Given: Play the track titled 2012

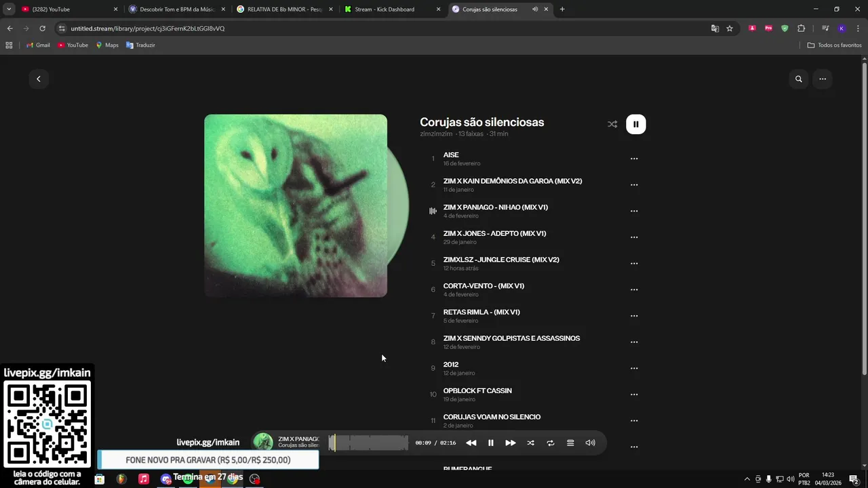Looking at the screenshot, I should click(x=451, y=365).
